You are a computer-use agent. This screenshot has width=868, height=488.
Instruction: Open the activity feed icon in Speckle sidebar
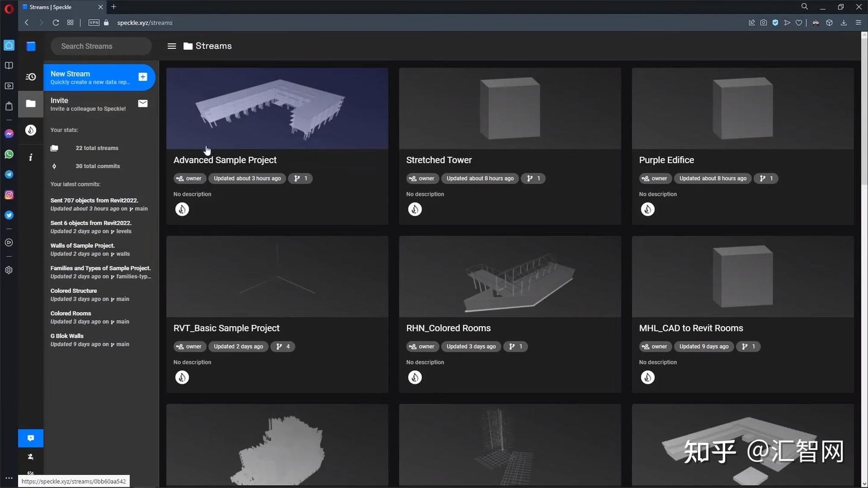(x=31, y=77)
